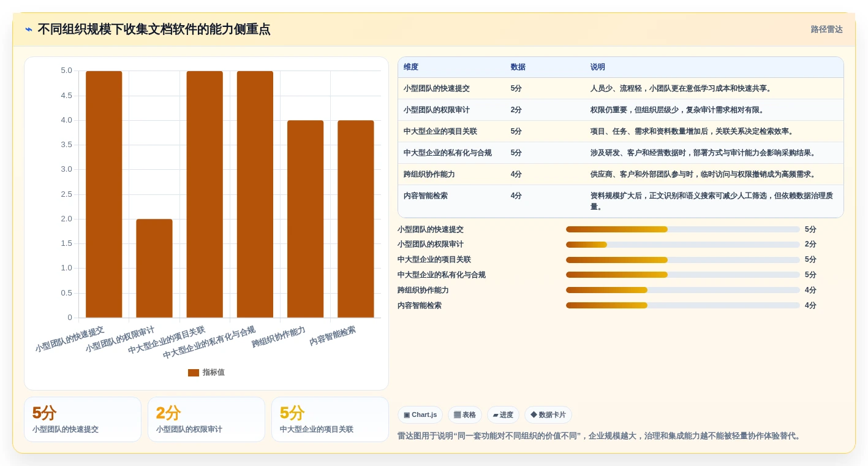868x466 pixels.
Task: Click chart bar for 中大型企业的私有化与合规
Action: (255, 194)
